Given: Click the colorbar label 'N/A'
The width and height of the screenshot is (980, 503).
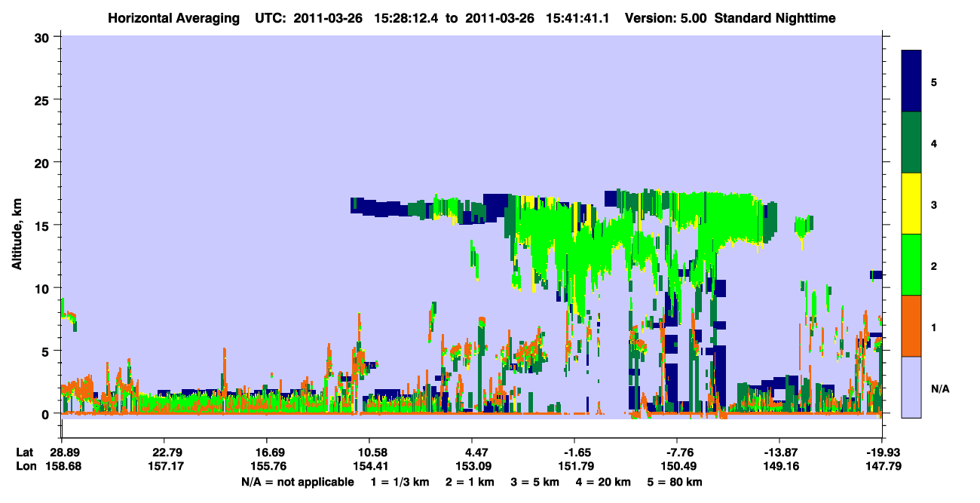Looking at the screenshot, I should [x=940, y=389].
